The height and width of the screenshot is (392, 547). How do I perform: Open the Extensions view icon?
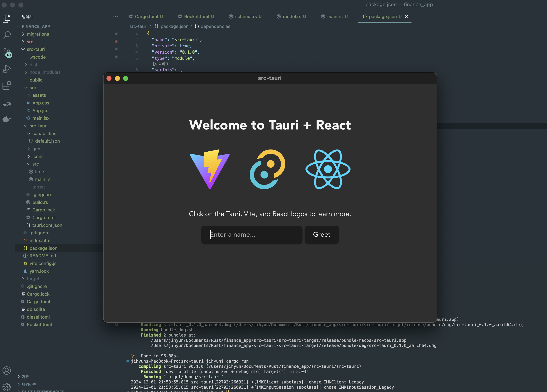[7, 85]
